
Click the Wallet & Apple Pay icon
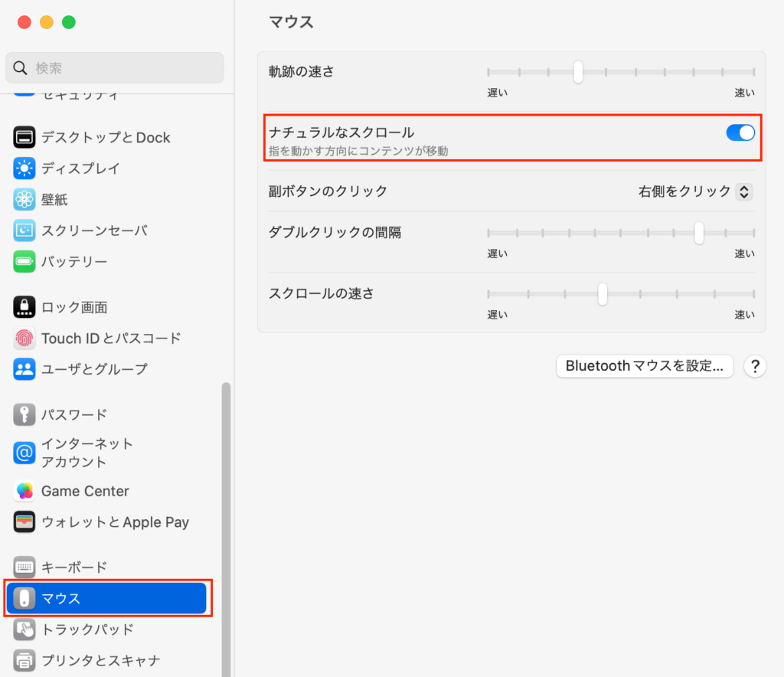[24, 522]
